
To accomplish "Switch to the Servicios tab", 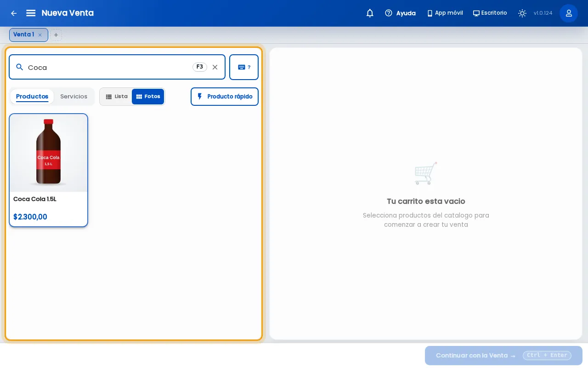I will (x=73, y=97).
